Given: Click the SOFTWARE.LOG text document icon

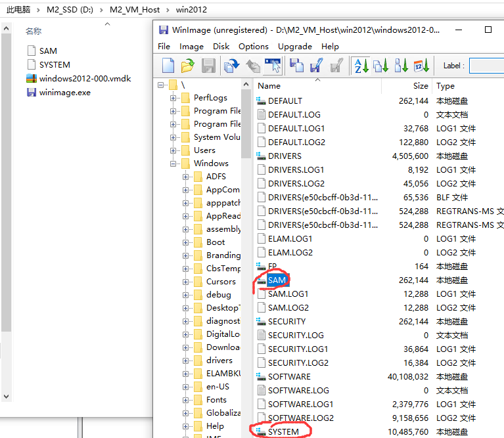Looking at the screenshot, I should pos(262,391).
